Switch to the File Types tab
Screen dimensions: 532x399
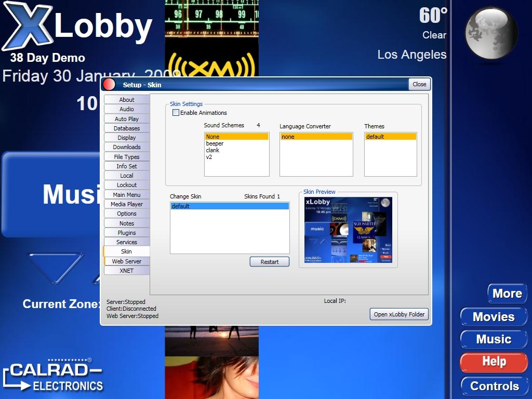tap(127, 157)
